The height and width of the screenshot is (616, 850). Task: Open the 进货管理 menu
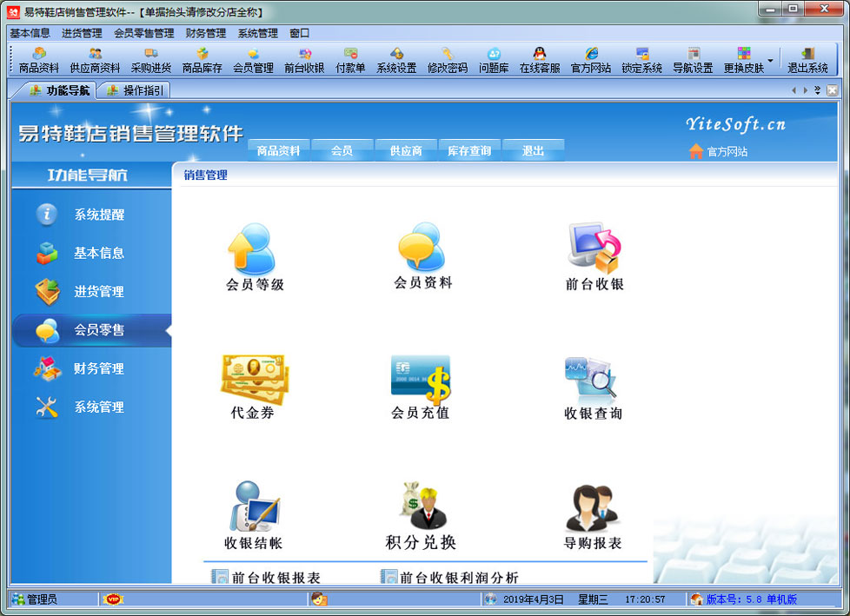click(82, 33)
